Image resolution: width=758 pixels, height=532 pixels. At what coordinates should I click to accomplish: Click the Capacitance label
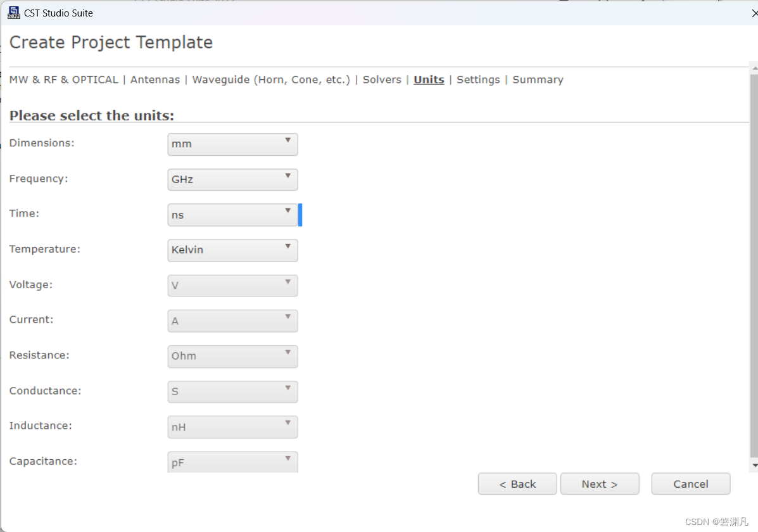43,462
